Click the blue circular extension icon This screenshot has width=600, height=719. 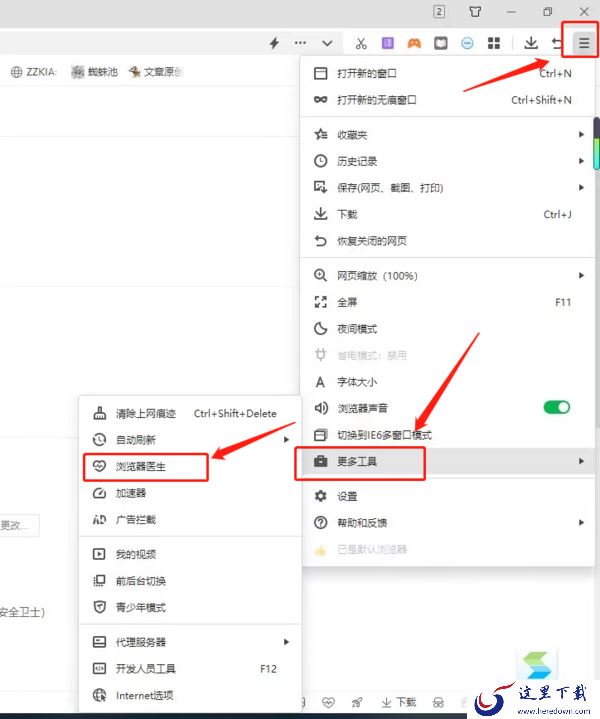[467, 43]
